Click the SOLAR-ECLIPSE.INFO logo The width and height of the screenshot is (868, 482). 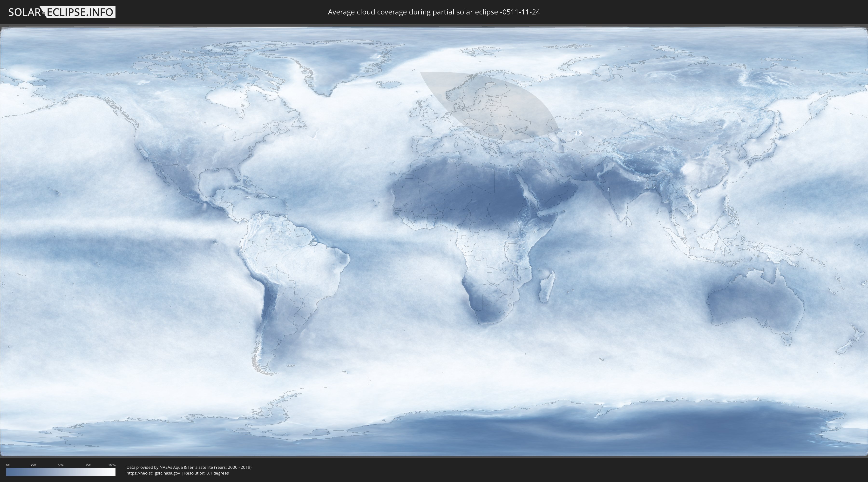[62, 12]
